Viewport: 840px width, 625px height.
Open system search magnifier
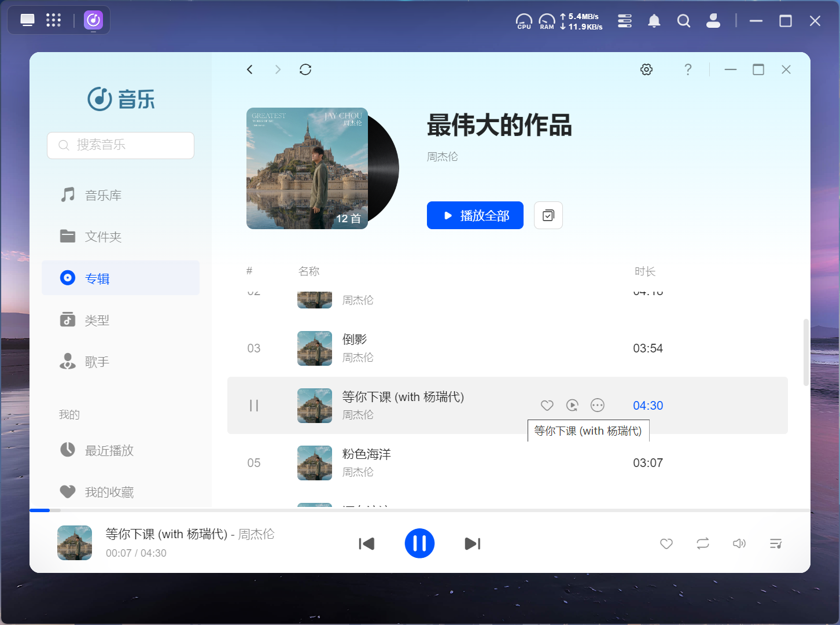(x=684, y=21)
